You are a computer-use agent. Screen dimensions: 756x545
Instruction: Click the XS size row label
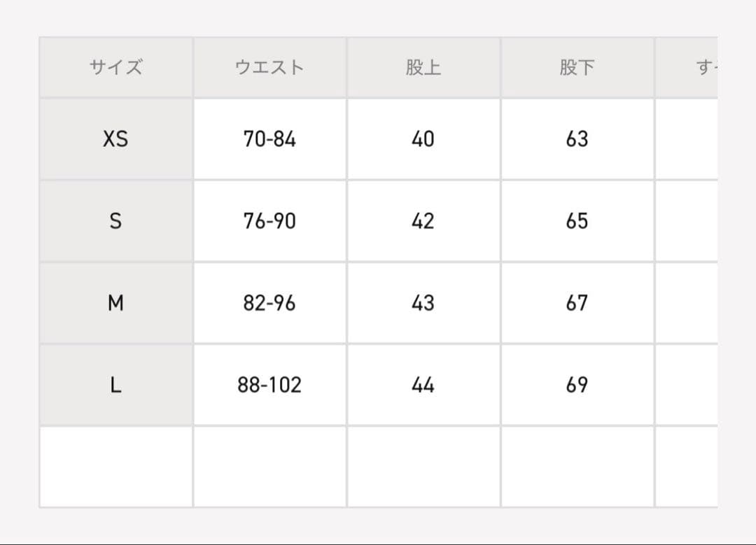tap(115, 139)
